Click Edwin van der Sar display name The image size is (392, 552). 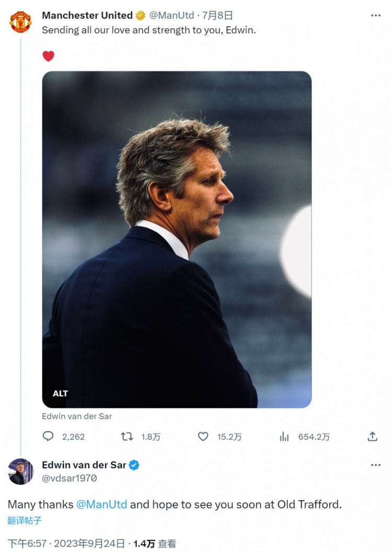coord(84,465)
